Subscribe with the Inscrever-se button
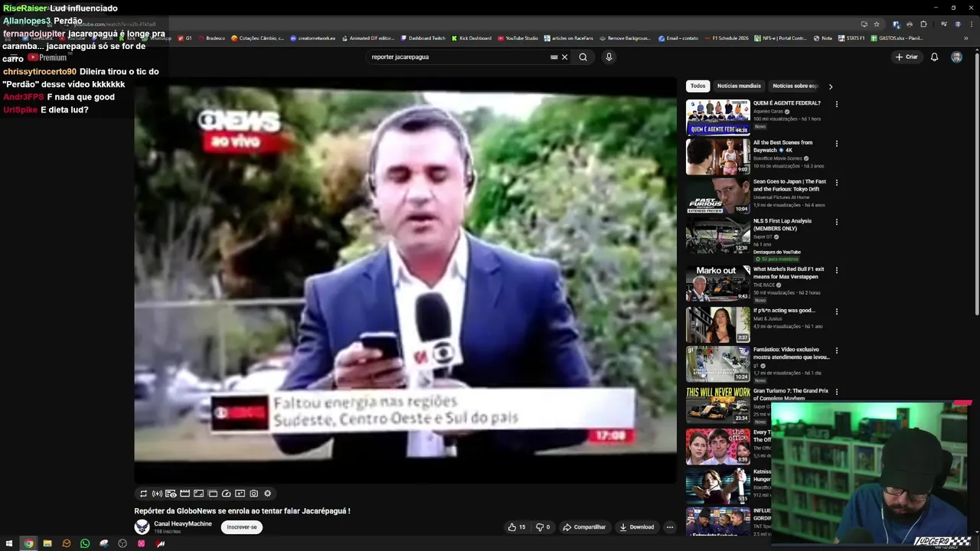Image resolution: width=980 pixels, height=551 pixels. (242, 527)
